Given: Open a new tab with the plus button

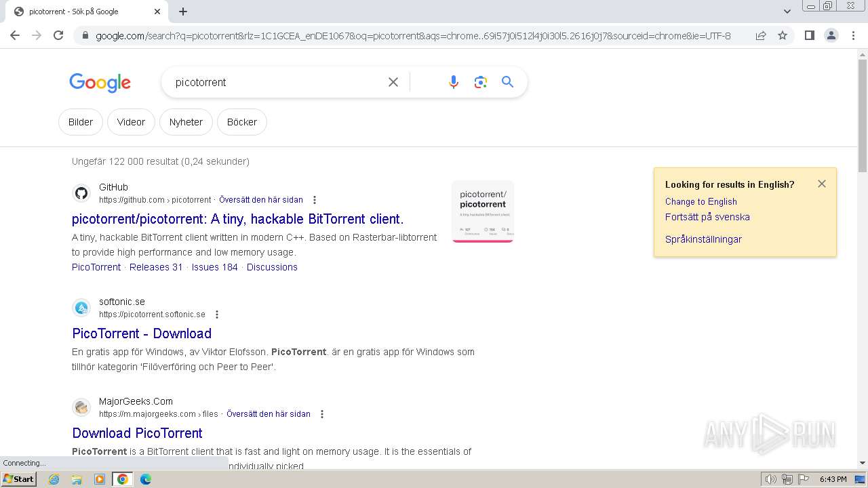Looking at the screenshot, I should pos(183,12).
